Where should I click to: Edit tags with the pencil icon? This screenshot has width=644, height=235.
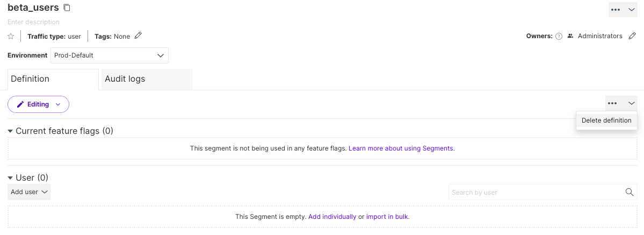(138, 36)
